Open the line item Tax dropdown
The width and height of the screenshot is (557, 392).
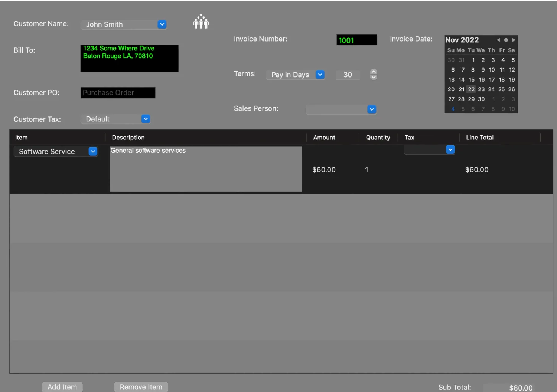[450, 149]
